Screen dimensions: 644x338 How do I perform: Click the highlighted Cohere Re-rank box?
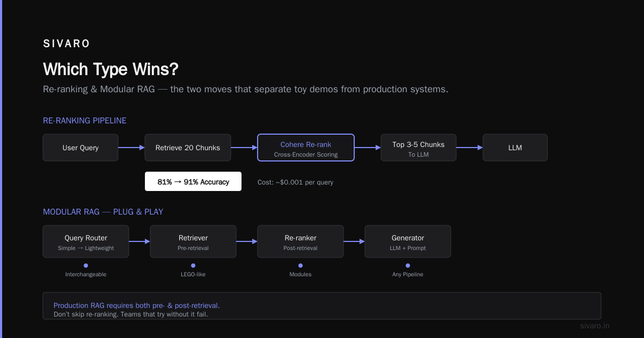(306, 148)
